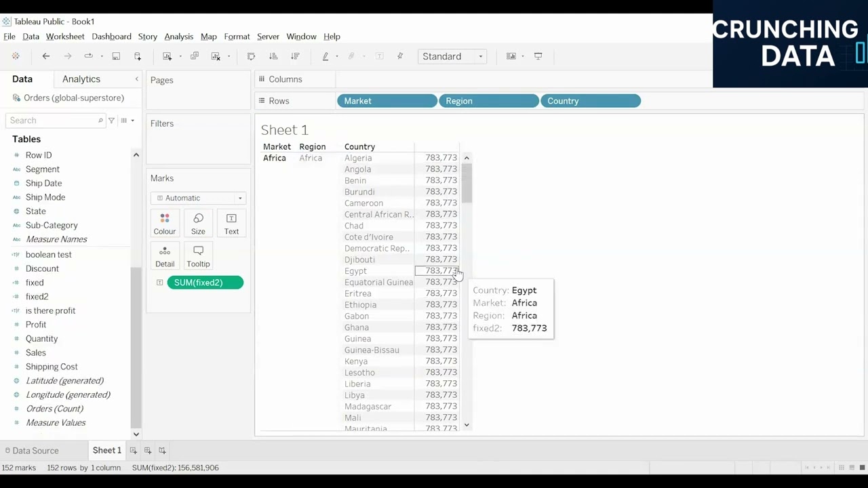The width and height of the screenshot is (868, 488).
Task: Open the Analysis menu
Action: point(178,37)
